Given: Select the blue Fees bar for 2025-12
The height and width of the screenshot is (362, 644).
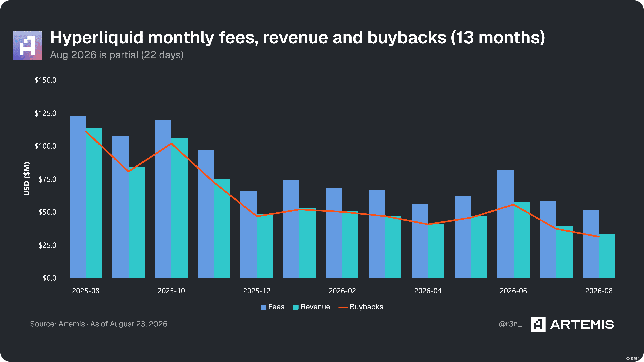Looking at the screenshot, I should click(x=249, y=234).
